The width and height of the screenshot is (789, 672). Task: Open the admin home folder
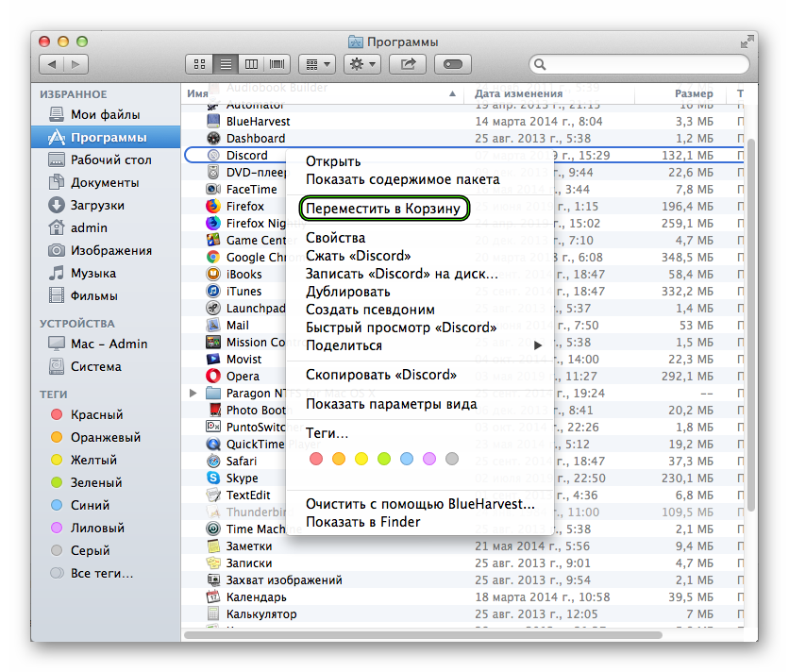coord(105,228)
